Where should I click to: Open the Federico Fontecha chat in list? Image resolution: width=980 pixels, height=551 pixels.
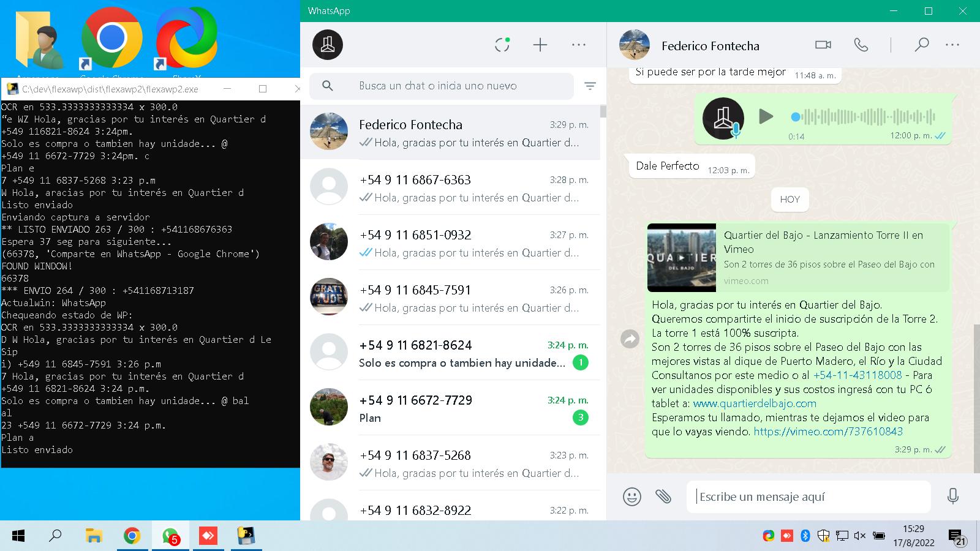click(450, 132)
